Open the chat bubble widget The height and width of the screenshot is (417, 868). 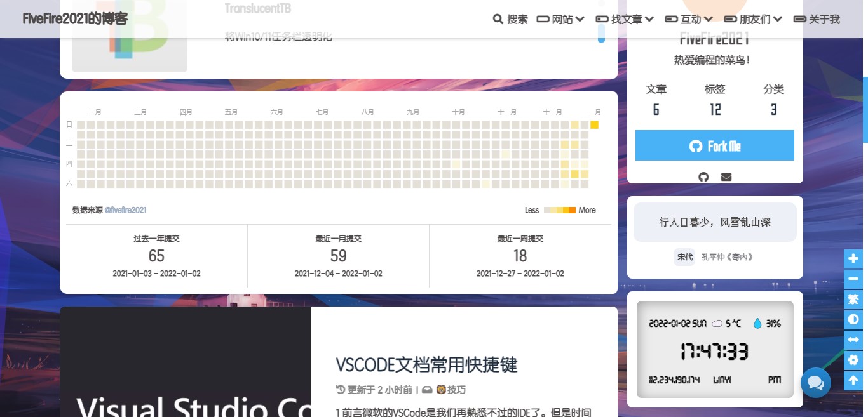pyautogui.click(x=816, y=383)
